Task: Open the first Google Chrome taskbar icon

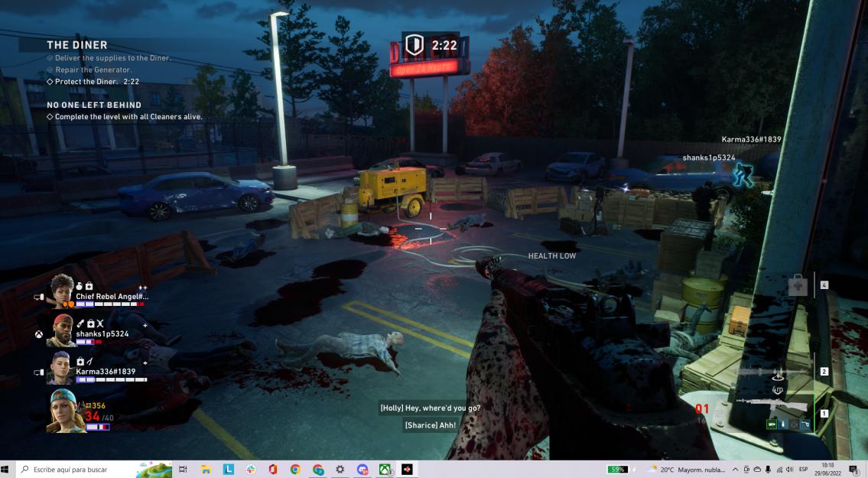Action: coord(296,469)
